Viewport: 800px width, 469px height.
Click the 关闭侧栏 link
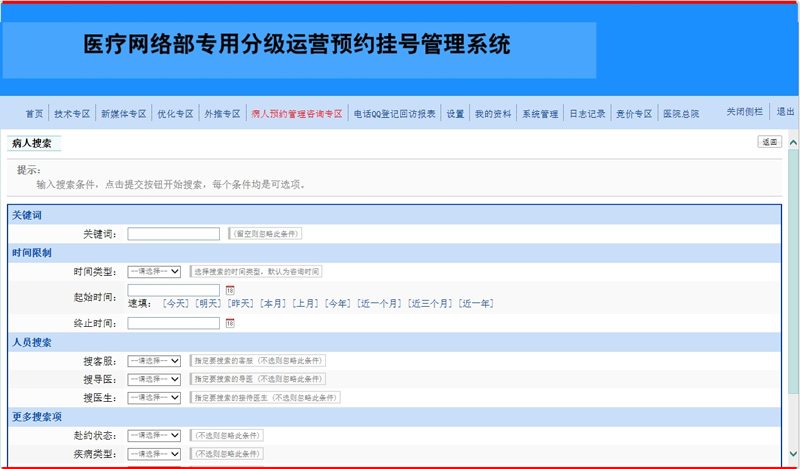[x=745, y=111]
